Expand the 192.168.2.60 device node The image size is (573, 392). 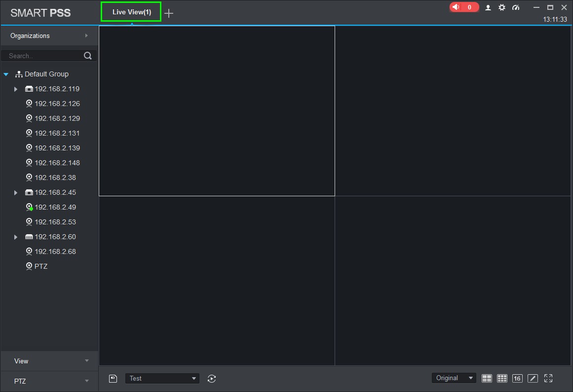tap(16, 237)
